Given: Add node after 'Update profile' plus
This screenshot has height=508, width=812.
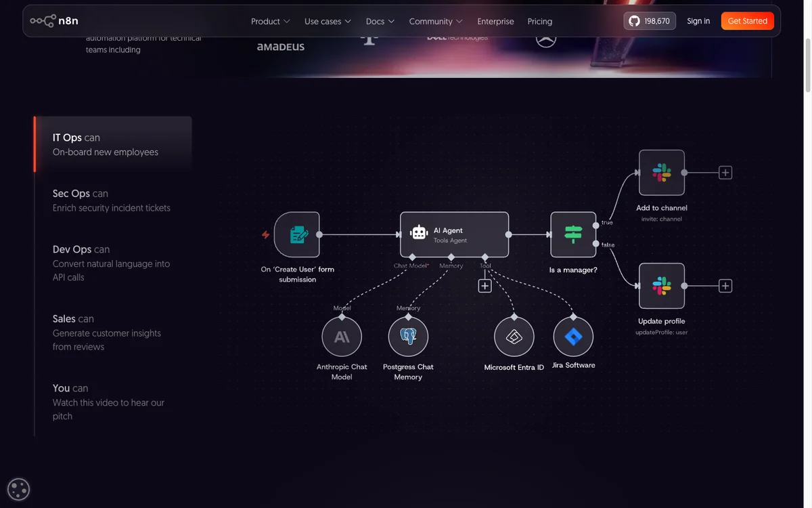Looking at the screenshot, I should (725, 286).
